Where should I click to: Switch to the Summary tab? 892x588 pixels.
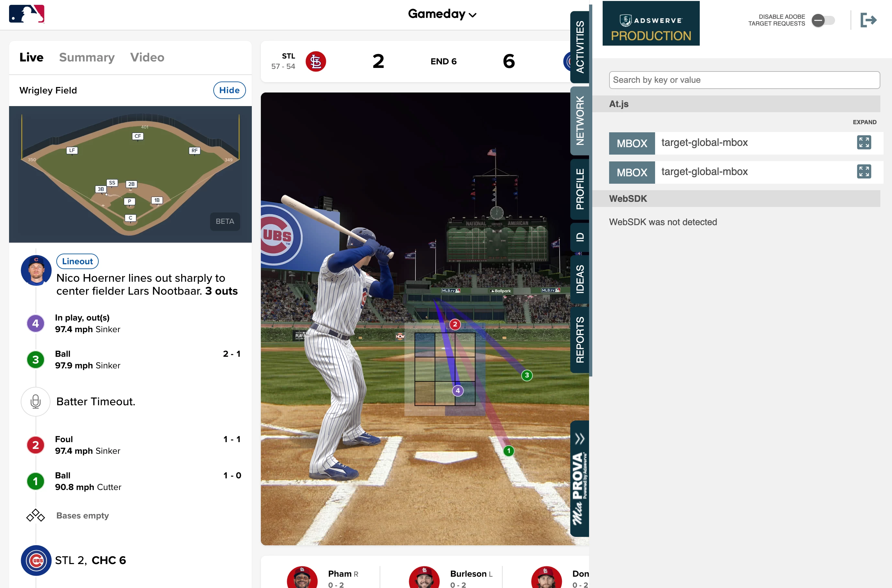pyautogui.click(x=87, y=57)
